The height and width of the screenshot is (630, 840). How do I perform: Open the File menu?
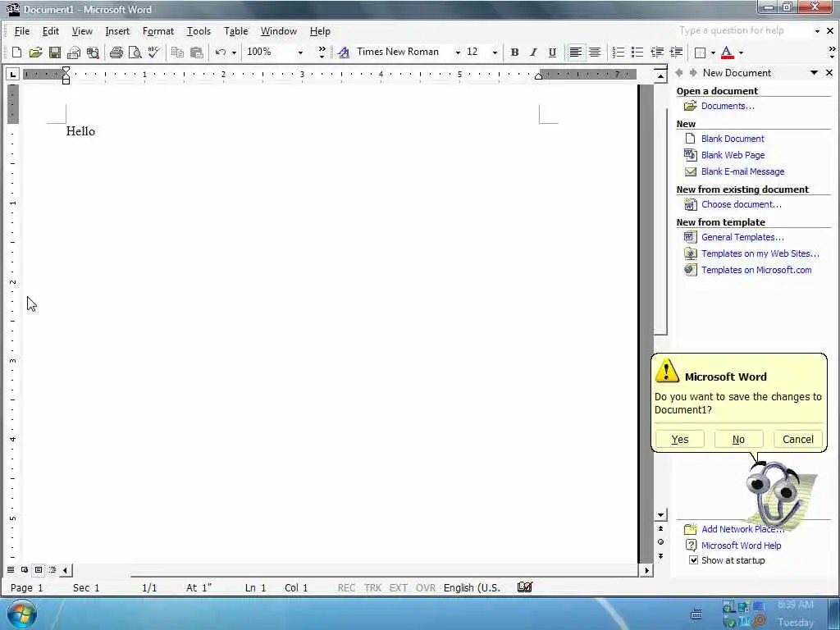tap(22, 31)
